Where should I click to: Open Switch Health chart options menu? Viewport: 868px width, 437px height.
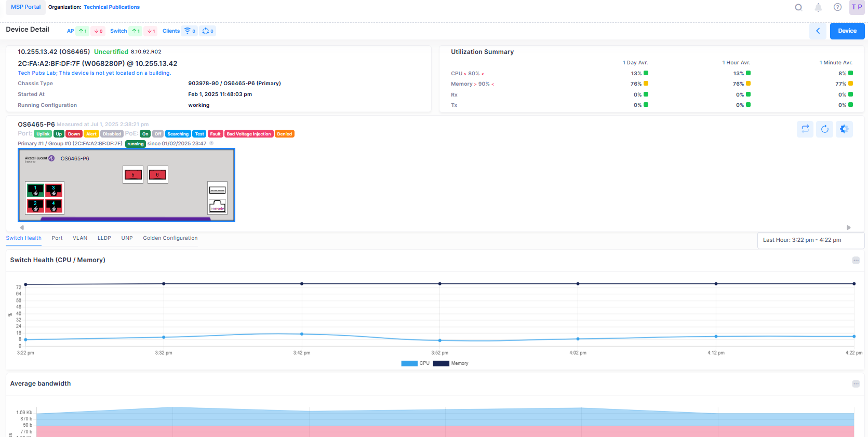(x=856, y=260)
